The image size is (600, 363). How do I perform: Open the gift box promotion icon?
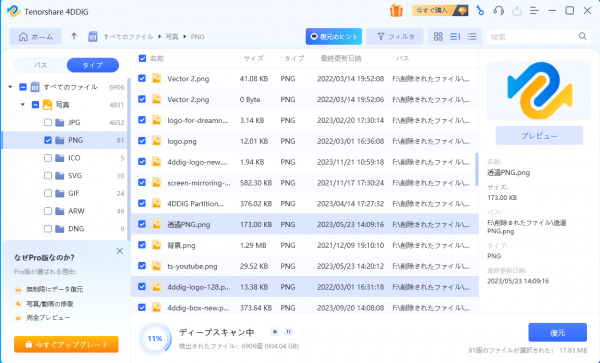click(x=396, y=10)
